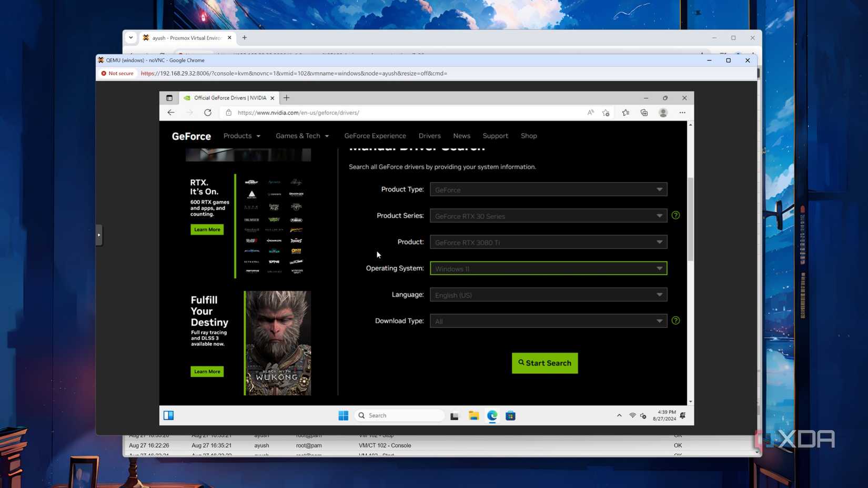Open the Product Type dropdown
This screenshot has width=868, height=488.
coord(549,189)
